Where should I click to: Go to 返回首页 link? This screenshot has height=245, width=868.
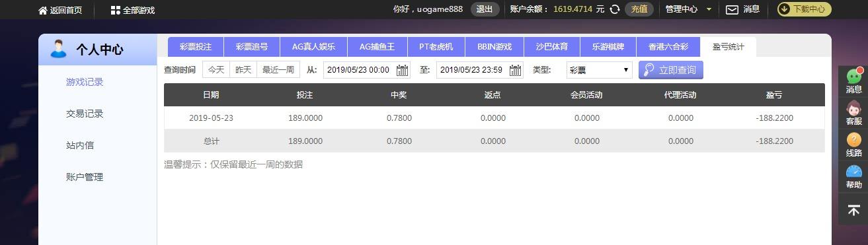60,11
